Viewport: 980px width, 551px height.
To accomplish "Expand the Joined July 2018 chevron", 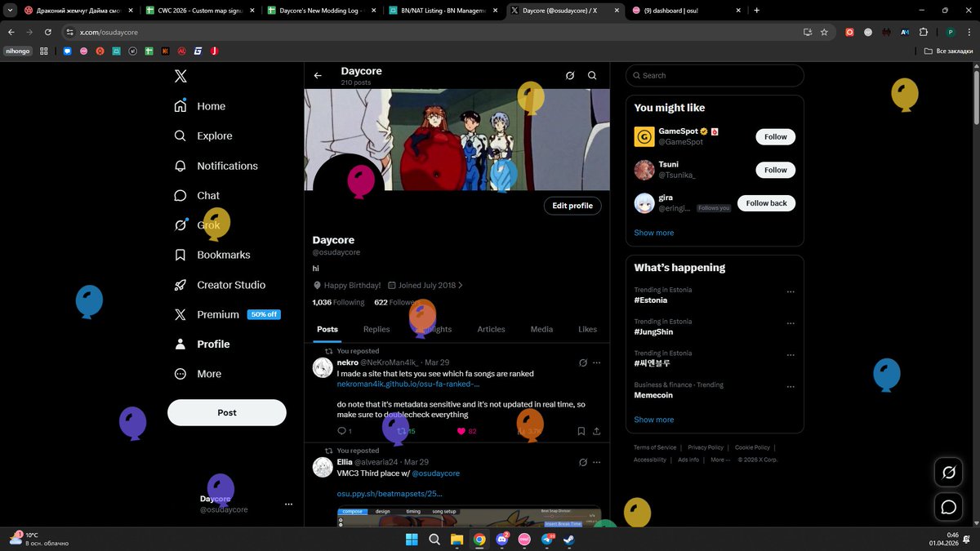I will point(461,285).
